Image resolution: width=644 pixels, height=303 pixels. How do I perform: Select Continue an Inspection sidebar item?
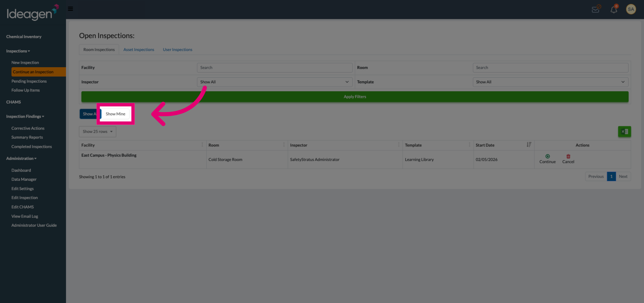coord(39,72)
